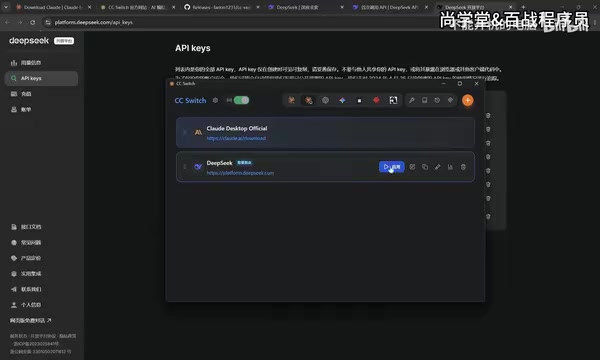The height and width of the screenshot is (360, 600).
Task: Grab drag handle on DeepSeek provider row
Action: (x=184, y=167)
